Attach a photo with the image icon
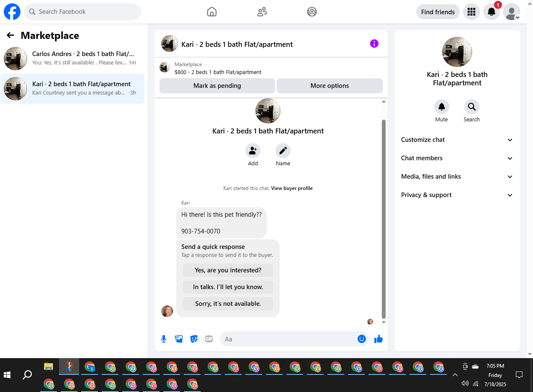The height and width of the screenshot is (392, 533). 179,339
